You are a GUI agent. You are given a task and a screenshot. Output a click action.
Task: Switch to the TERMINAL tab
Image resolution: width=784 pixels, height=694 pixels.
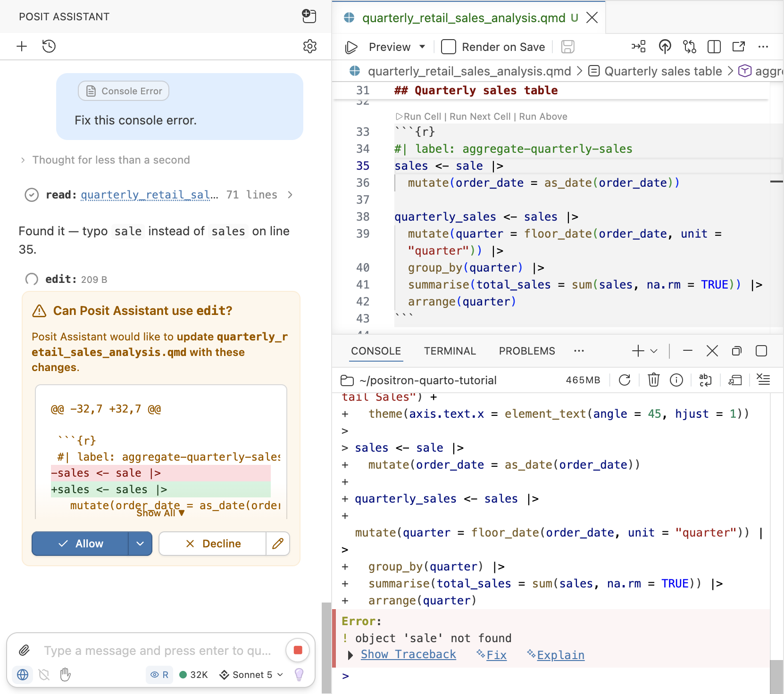[450, 351]
